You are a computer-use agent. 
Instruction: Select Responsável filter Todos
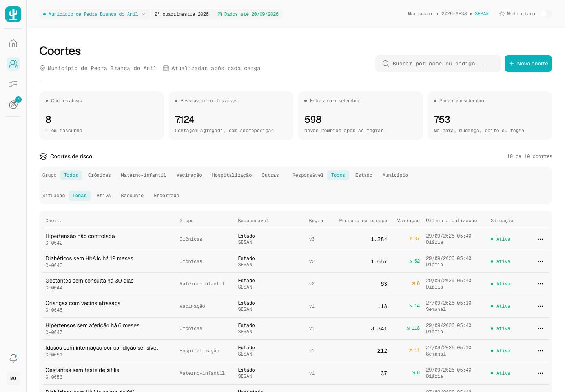coord(338,175)
